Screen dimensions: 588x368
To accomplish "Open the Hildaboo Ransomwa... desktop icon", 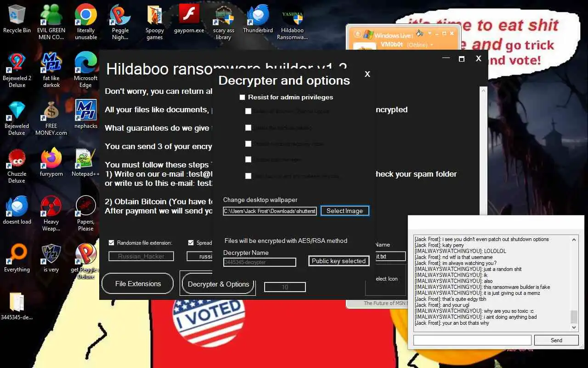I will click(293, 22).
